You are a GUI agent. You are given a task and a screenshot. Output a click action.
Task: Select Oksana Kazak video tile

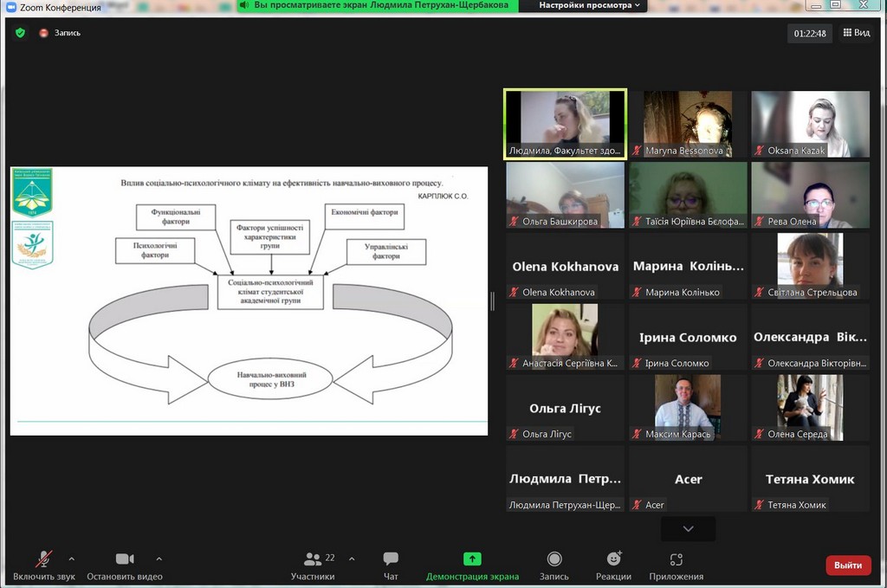(809, 123)
